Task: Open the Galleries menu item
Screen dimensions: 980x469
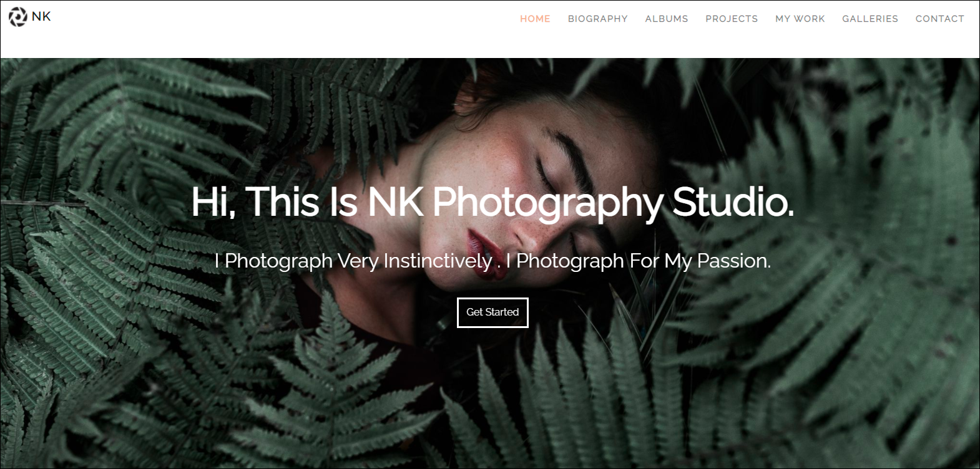Action: tap(870, 19)
